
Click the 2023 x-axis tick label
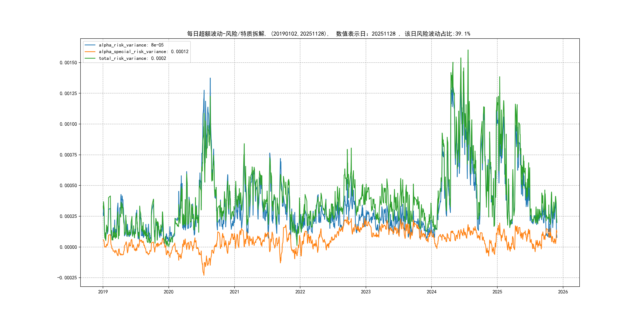pos(366,292)
